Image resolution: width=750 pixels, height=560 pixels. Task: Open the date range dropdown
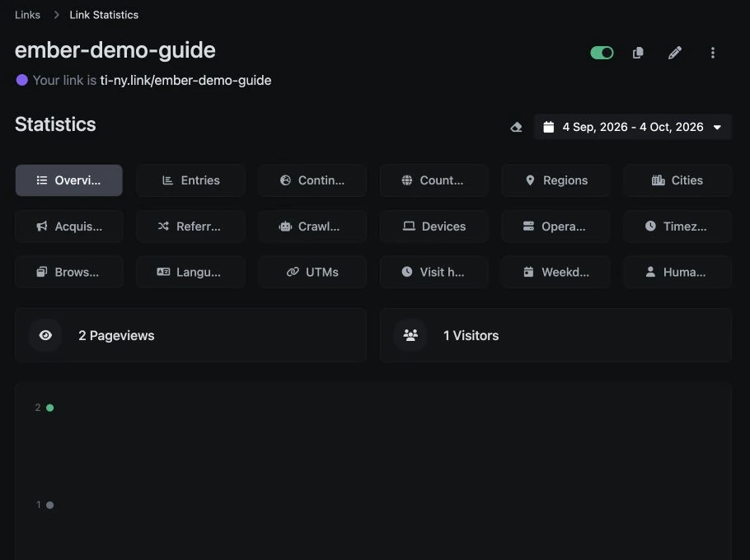(x=632, y=127)
